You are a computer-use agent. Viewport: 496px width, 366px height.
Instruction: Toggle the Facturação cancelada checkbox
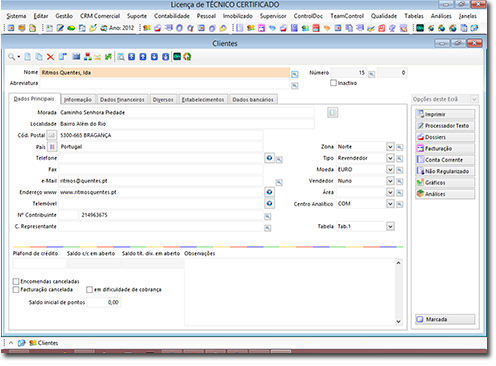tap(16, 290)
